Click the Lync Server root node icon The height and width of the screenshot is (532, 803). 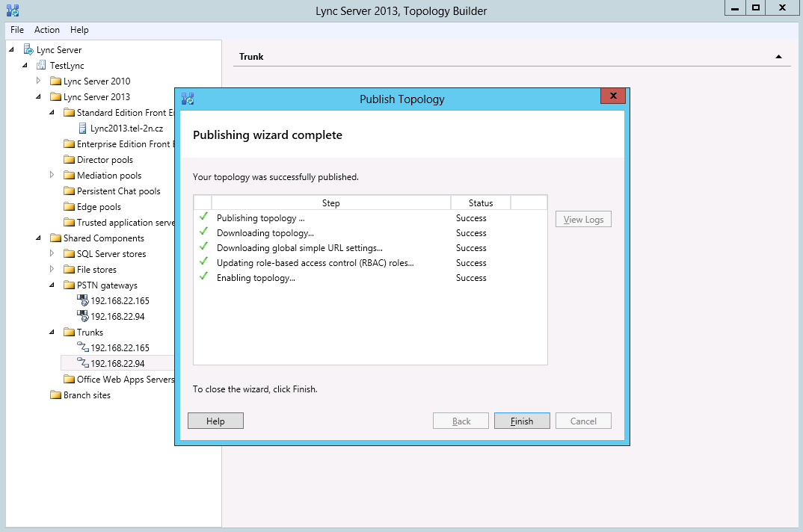click(x=28, y=50)
